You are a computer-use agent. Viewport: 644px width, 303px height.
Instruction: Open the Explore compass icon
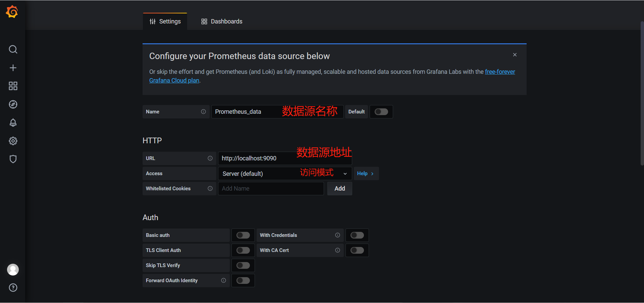tap(13, 104)
